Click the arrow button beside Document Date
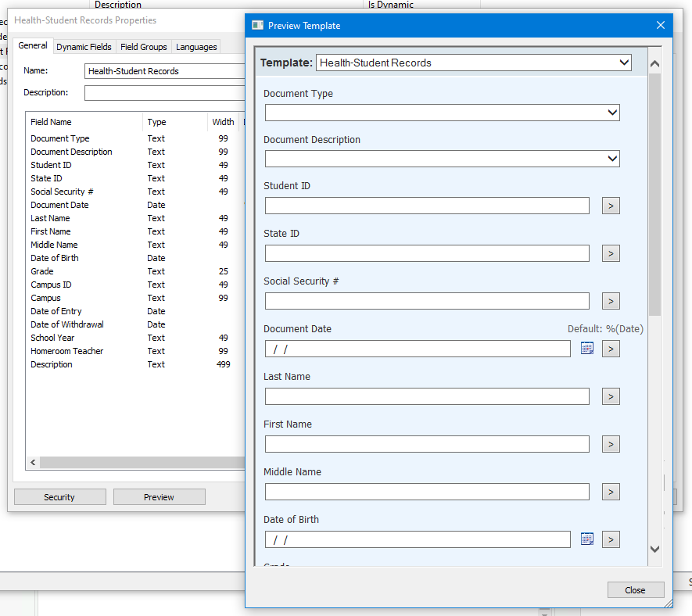Viewport: 692px width, 616px height. click(x=611, y=349)
